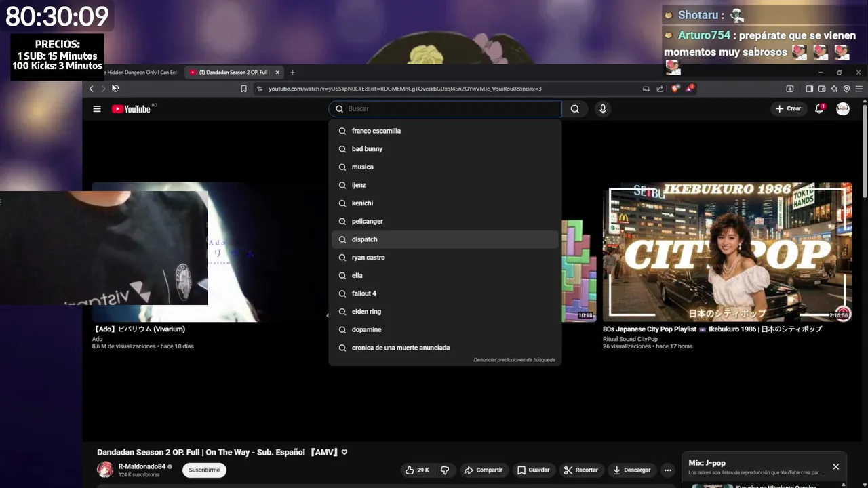Screen dimensions: 868x488
Task: Click 'Denunciar predicciones de búsqueda' link
Action: 514,360
